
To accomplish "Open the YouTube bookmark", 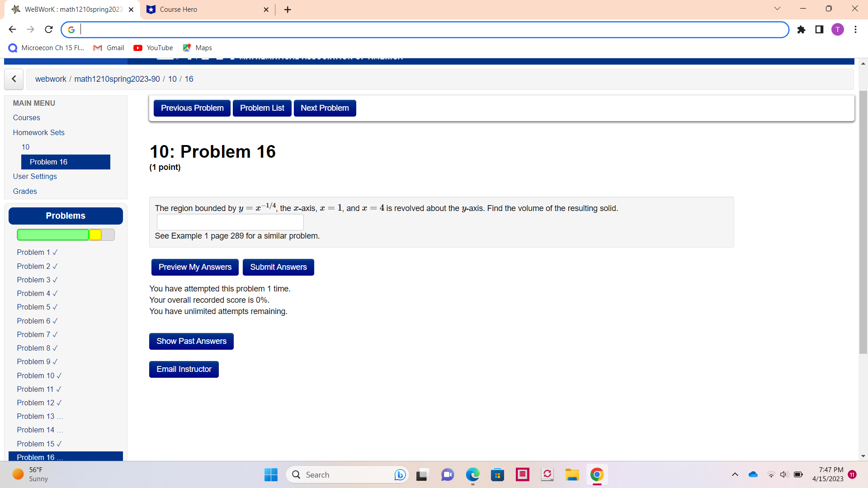I will point(153,47).
